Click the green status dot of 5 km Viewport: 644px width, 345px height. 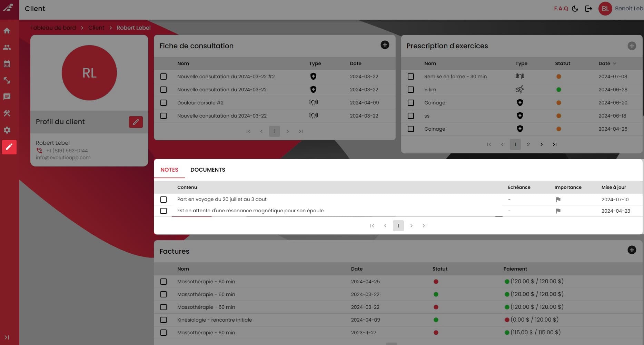coord(559,90)
